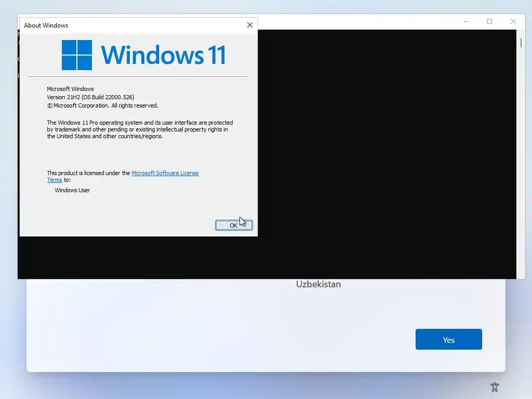Image resolution: width=532 pixels, height=399 pixels.
Task: Click the Yes button on setup screen
Action: (448, 339)
